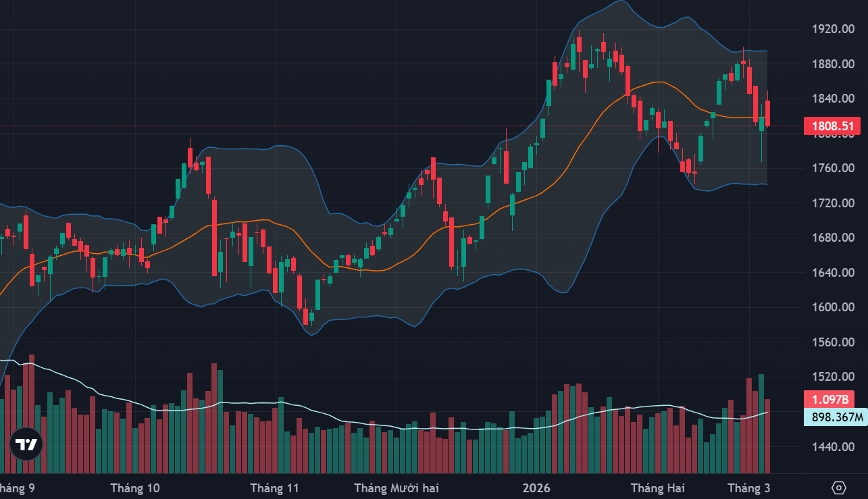The height and width of the screenshot is (499, 868).
Task: Click the tallest green volume bar near Tháng 3
Action: [x=761, y=423]
